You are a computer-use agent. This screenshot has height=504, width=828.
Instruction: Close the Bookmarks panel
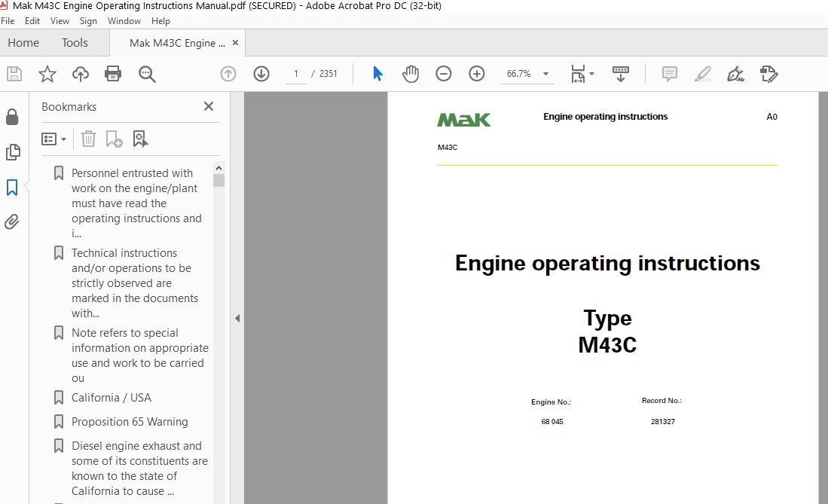[209, 106]
